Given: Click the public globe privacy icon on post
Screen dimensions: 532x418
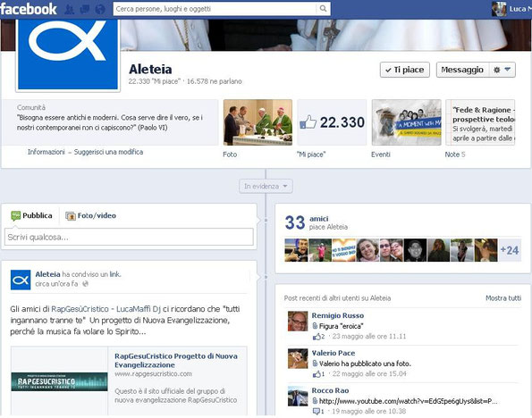Looking at the screenshot, I should [86, 284].
